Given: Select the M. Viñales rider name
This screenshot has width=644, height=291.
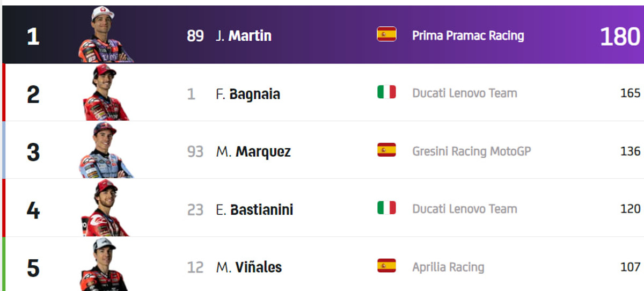Looking at the screenshot, I should 249,267.
